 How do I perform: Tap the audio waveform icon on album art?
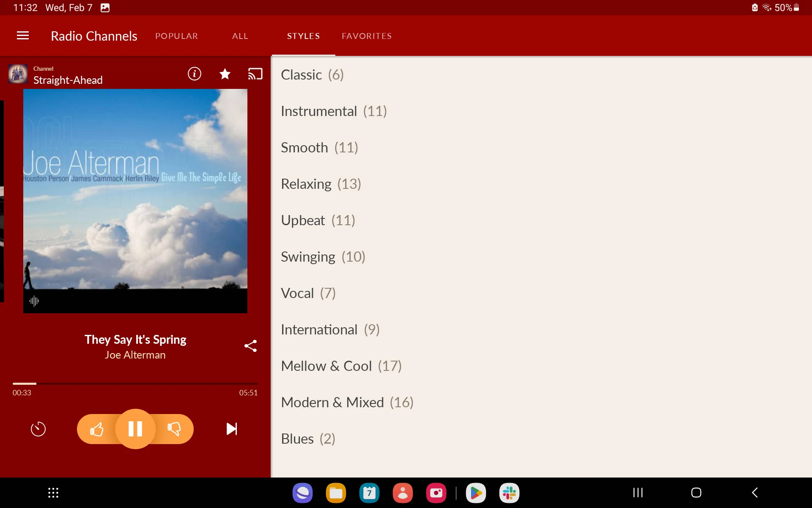34,301
